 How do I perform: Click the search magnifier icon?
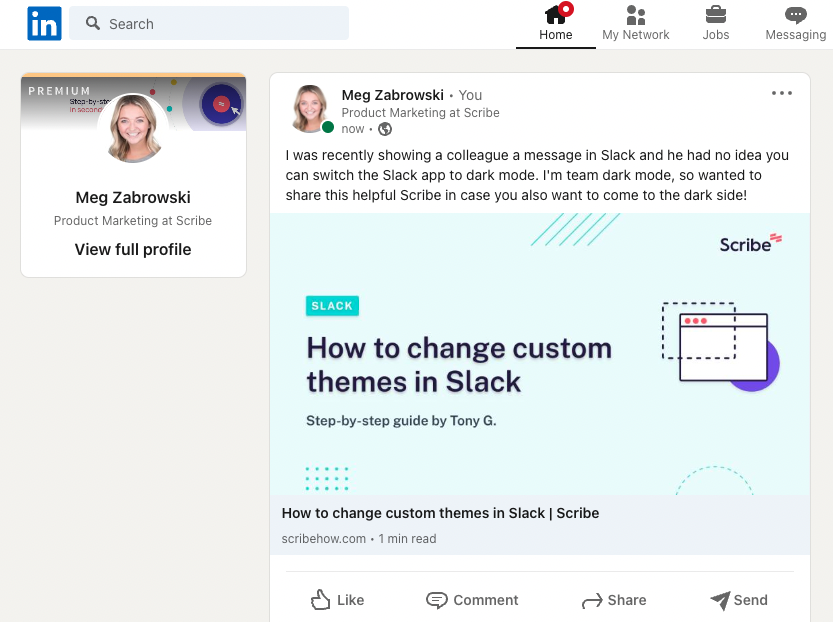pos(93,23)
